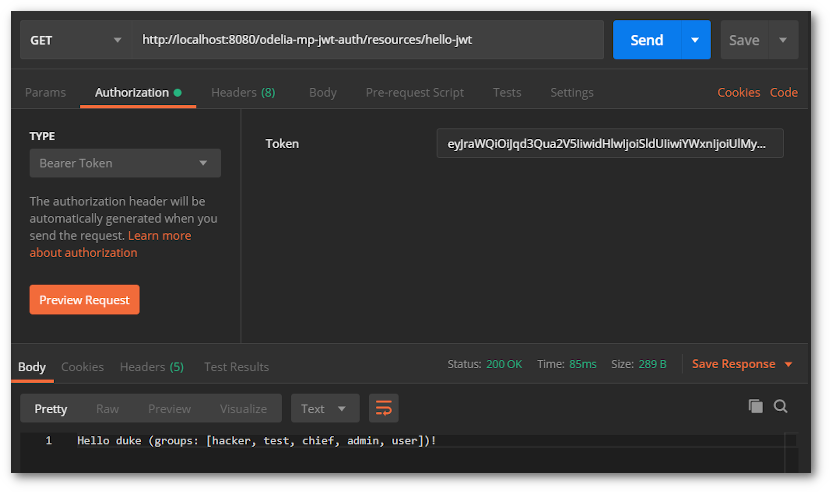The height and width of the screenshot is (492, 830).
Task: Click the wrap lines icon in response toolbar
Action: coord(384,408)
